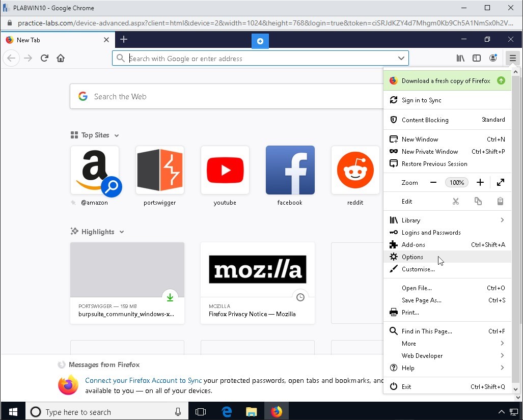Reload the page with the refresh icon

44,58
